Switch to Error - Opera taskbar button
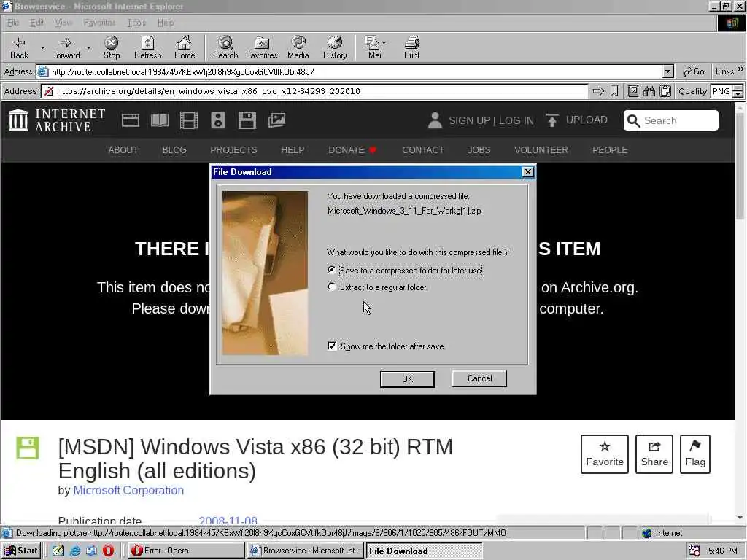The width and height of the screenshot is (747, 560). (x=186, y=551)
